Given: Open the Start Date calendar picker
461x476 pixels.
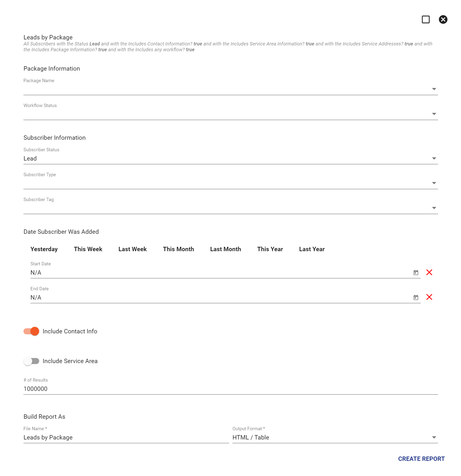Looking at the screenshot, I should pos(416,272).
